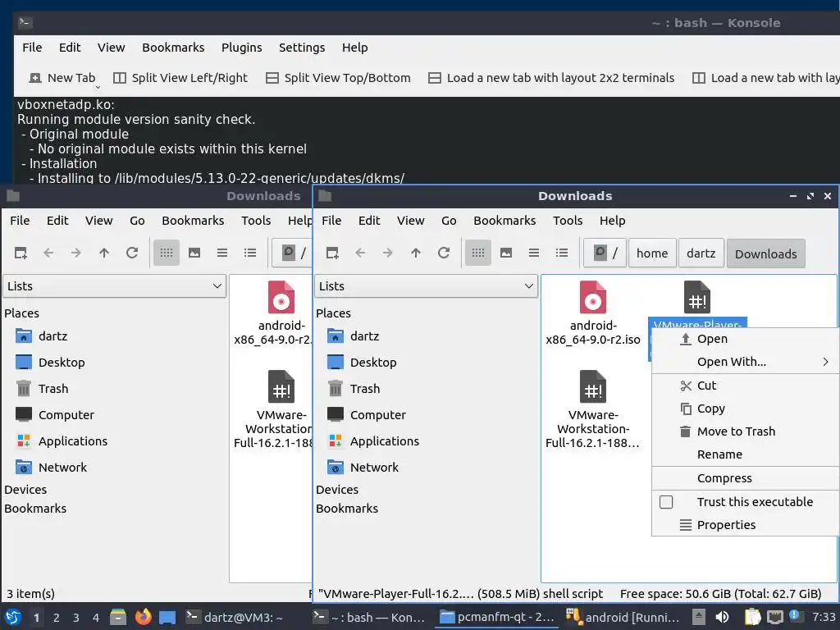The height and width of the screenshot is (630, 840).
Task: Switch to the android VirtualBox taskbar window
Action: coord(623,617)
